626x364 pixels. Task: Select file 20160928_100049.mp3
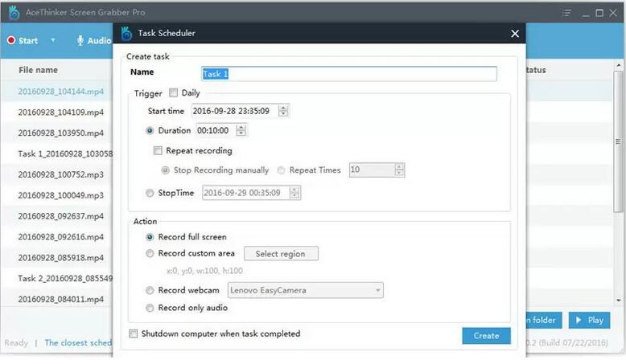click(x=60, y=195)
